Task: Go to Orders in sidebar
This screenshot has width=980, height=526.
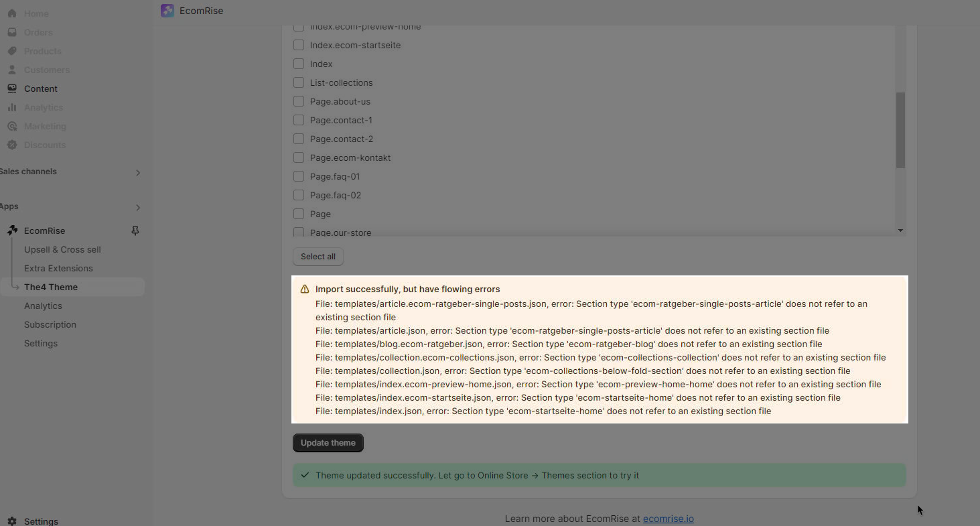Action: 38,32
